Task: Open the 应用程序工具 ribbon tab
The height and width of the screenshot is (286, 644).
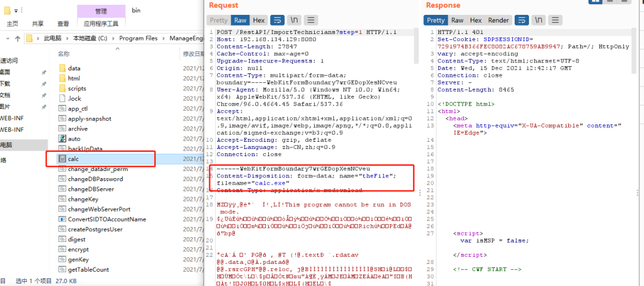Action: point(101,24)
